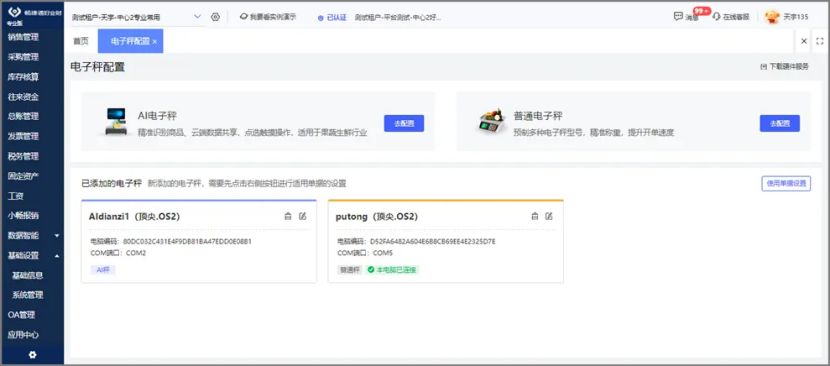Edit the putong scale card
This screenshot has width=830, height=366.
click(549, 216)
